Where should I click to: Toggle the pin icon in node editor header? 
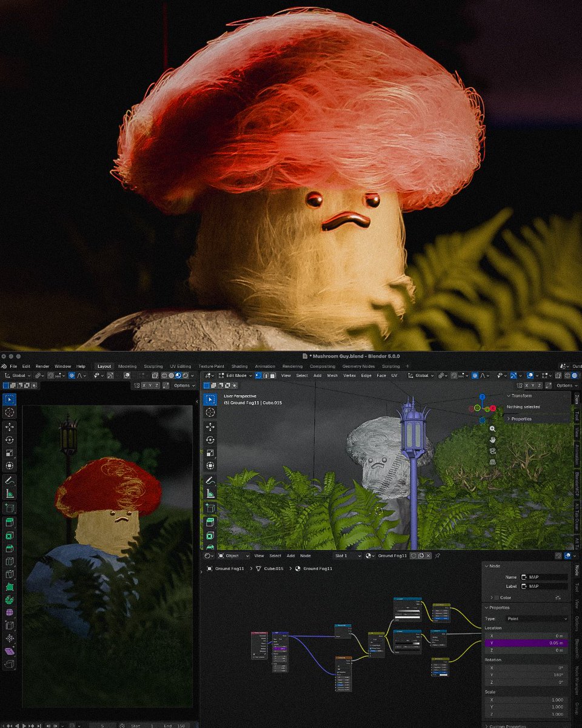(x=438, y=556)
